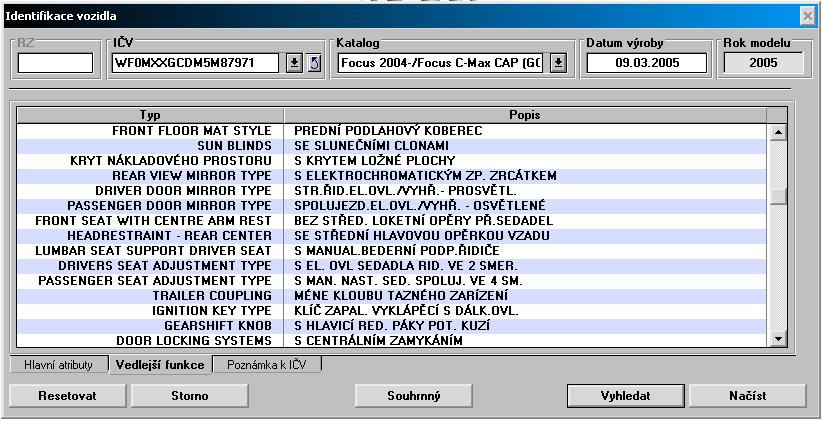Screen dimensions: 823x421
Task: Click the scroll down arrow of the list
Action: point(779,340)
